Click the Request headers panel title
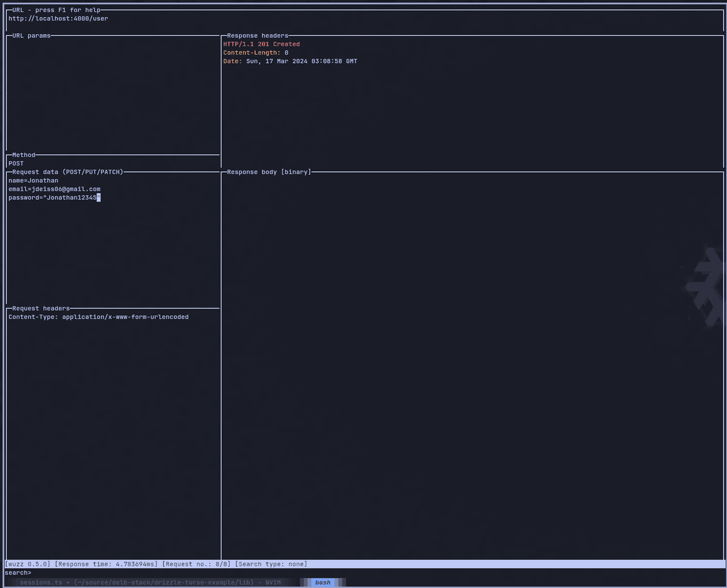727x588 pixels. coord(41,308)
